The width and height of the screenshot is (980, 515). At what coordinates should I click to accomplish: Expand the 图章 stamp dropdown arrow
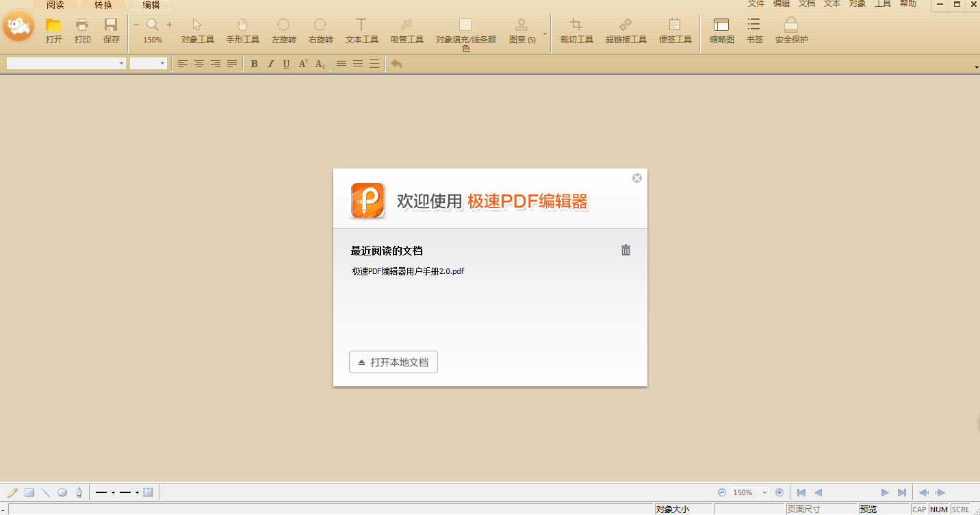pos(545,33)
